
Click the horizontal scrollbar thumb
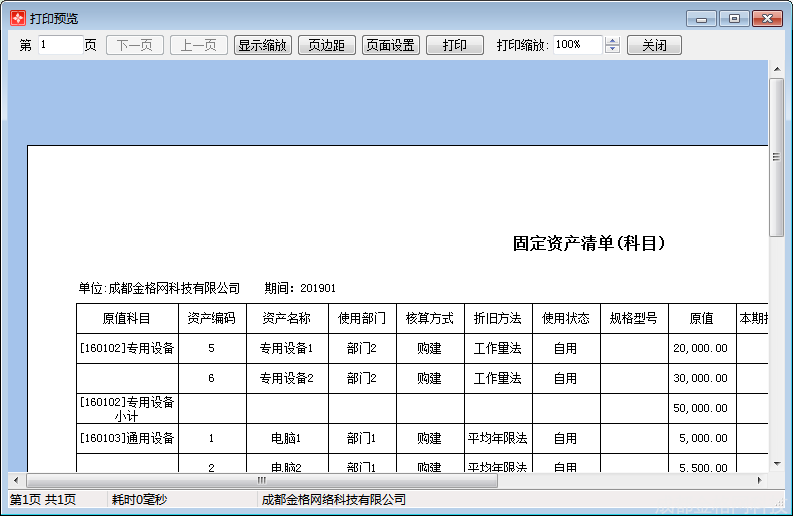(x=262, y=481)
